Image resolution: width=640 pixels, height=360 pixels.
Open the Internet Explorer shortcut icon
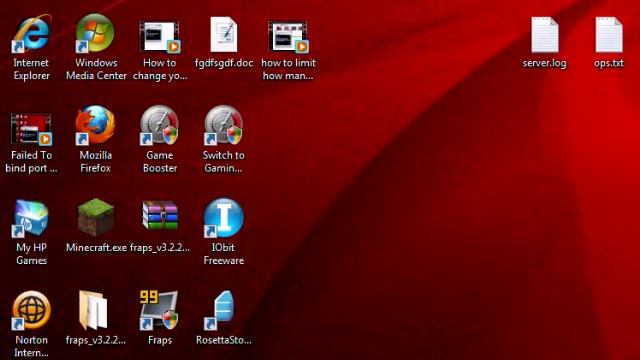point(31,34)
